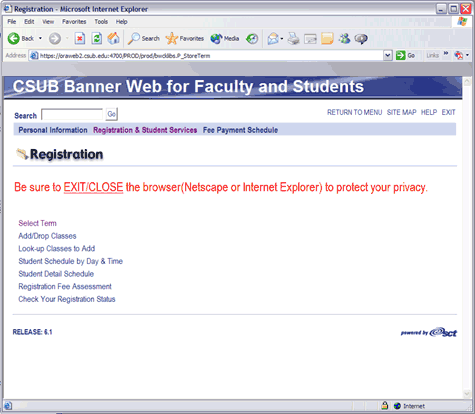Click the Registration heading icon
The width and height of the screenshot is (475, 414).
click(22, 154)
